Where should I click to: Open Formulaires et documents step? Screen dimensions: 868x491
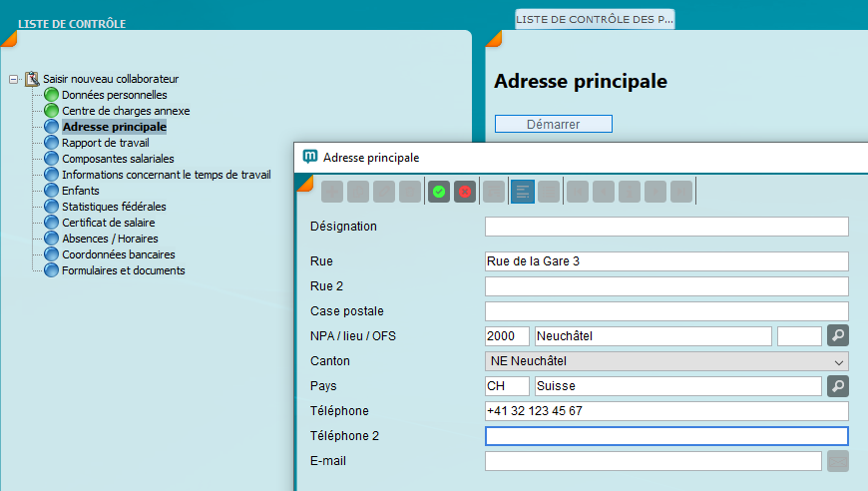pyautogui.click(x=123, y=270)
